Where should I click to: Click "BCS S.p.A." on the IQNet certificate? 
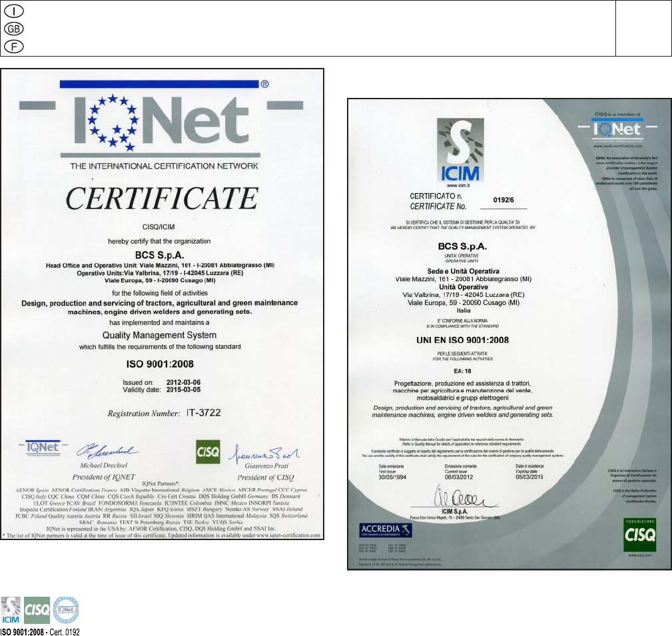tap(159, 255)
